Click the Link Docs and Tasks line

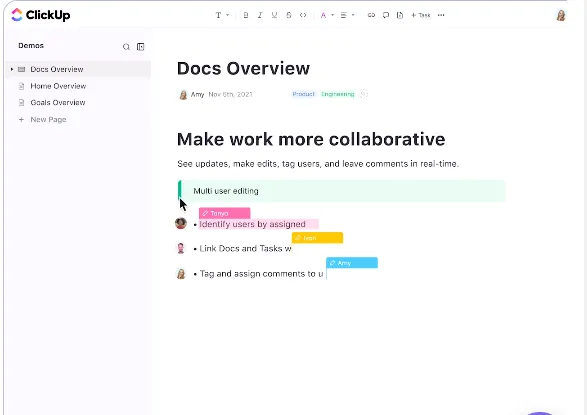245,249
